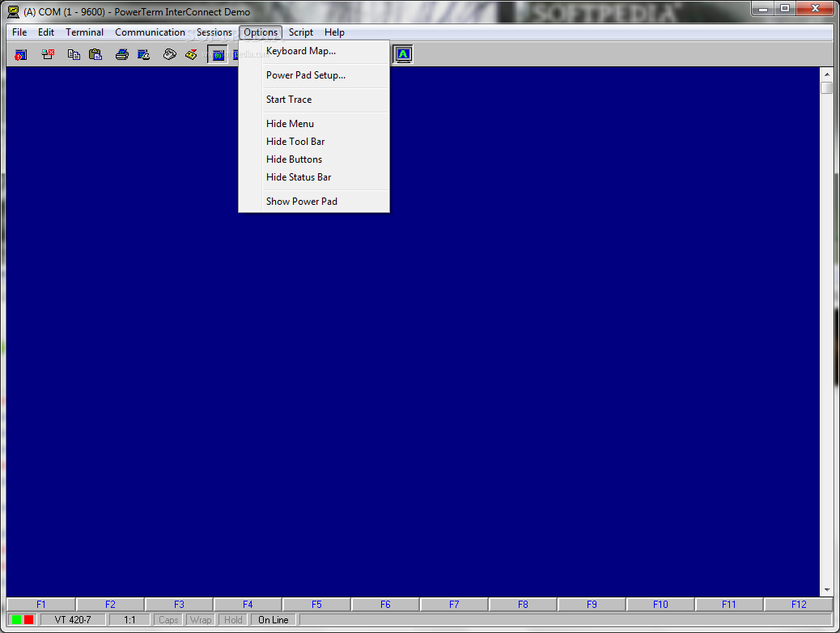Open the Script menu
The image size is (840, 633).
point(300,32)
